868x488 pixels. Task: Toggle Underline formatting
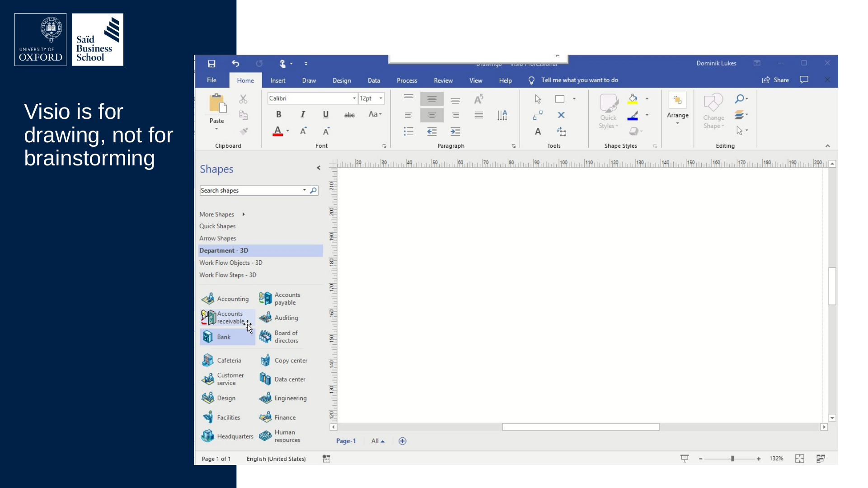326,115
